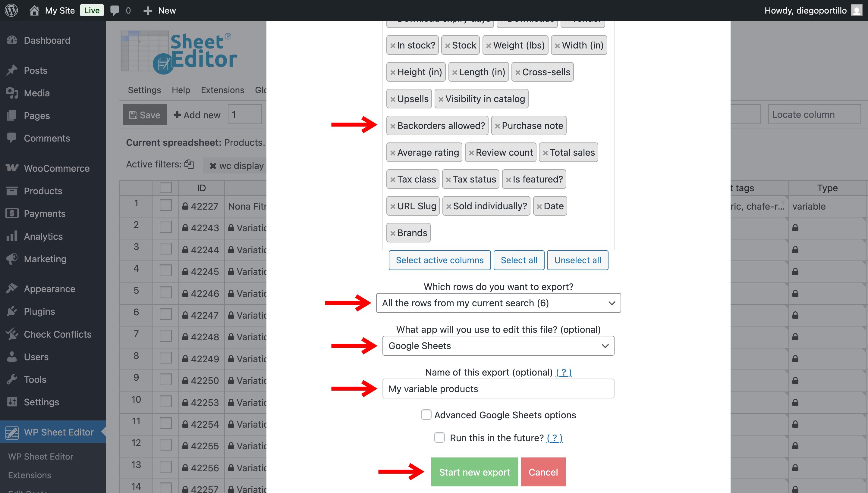Click the WordPress logo icon
Screen dimensions: 868x493
pos(11,10)
